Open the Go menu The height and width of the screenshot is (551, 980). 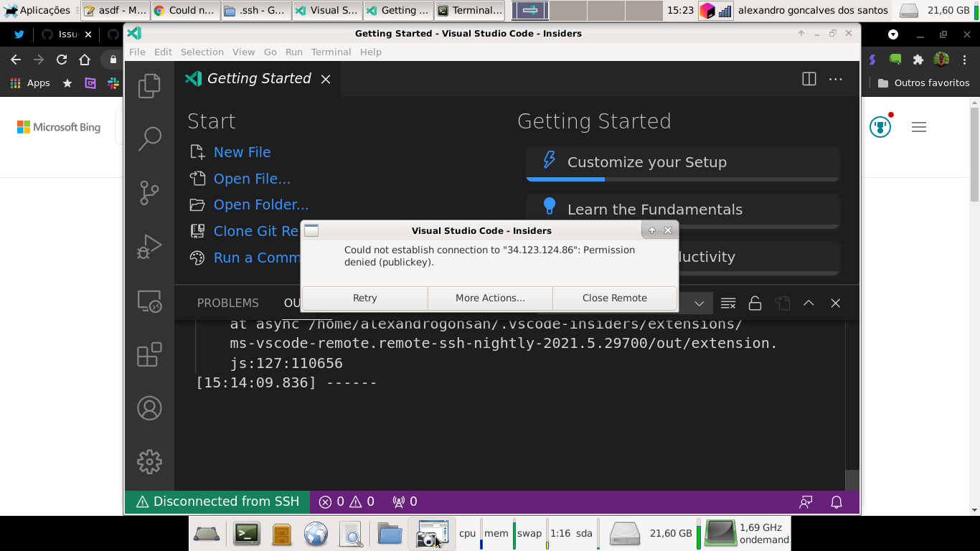[270, 52]
